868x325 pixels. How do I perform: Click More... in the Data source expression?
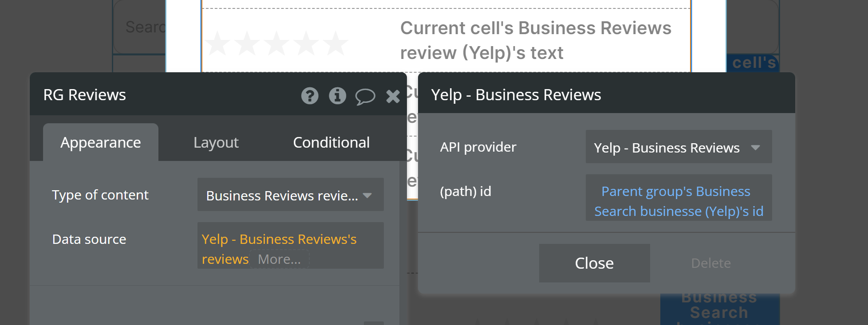[x=279, y=259]
